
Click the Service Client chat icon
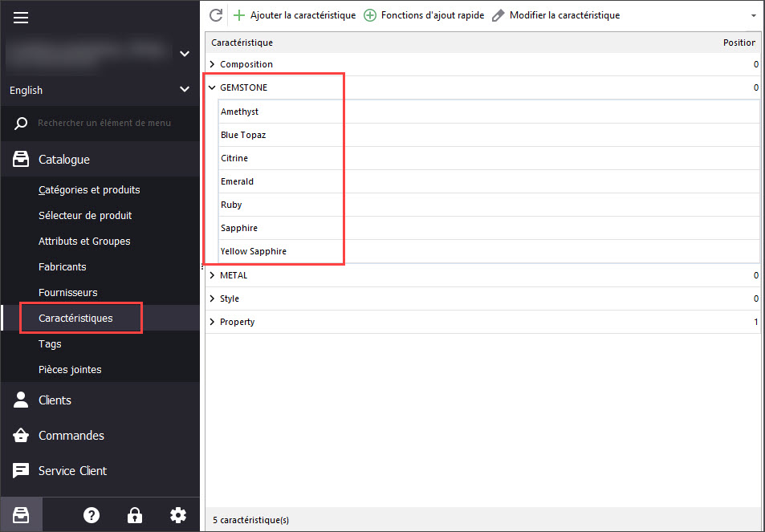[x=22, y=471]
